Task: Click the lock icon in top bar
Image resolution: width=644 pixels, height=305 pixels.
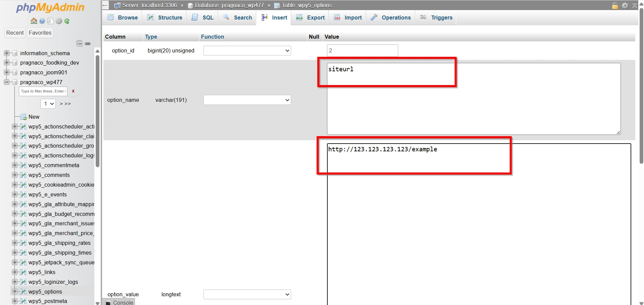Action: click(x=615, y=5)
